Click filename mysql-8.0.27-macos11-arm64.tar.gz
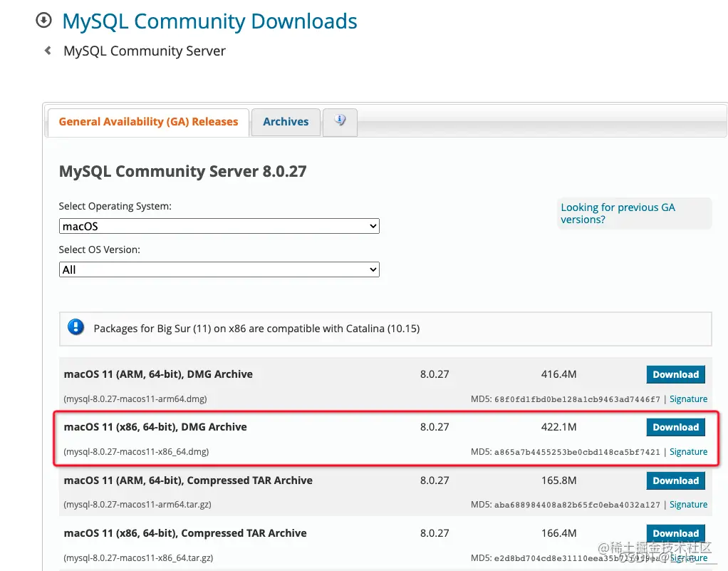Viewport: 728px width, 571px height. tap(137, 505)
